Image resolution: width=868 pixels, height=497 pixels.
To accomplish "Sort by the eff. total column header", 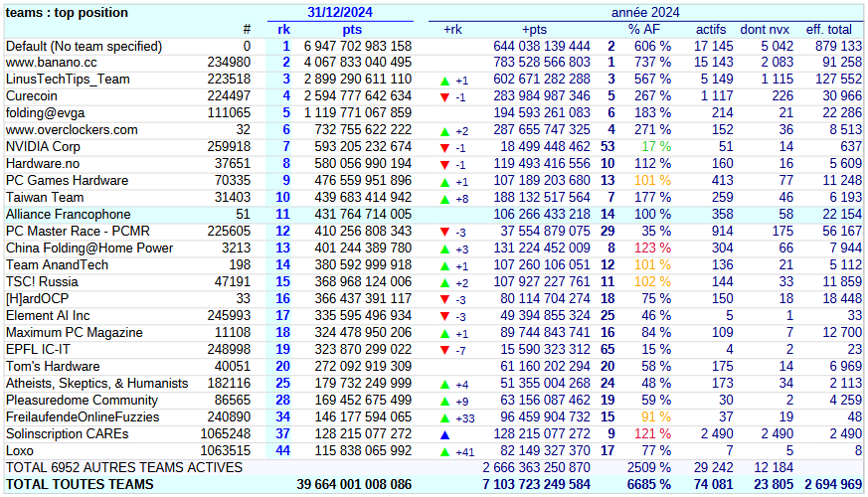I will 833,30.
